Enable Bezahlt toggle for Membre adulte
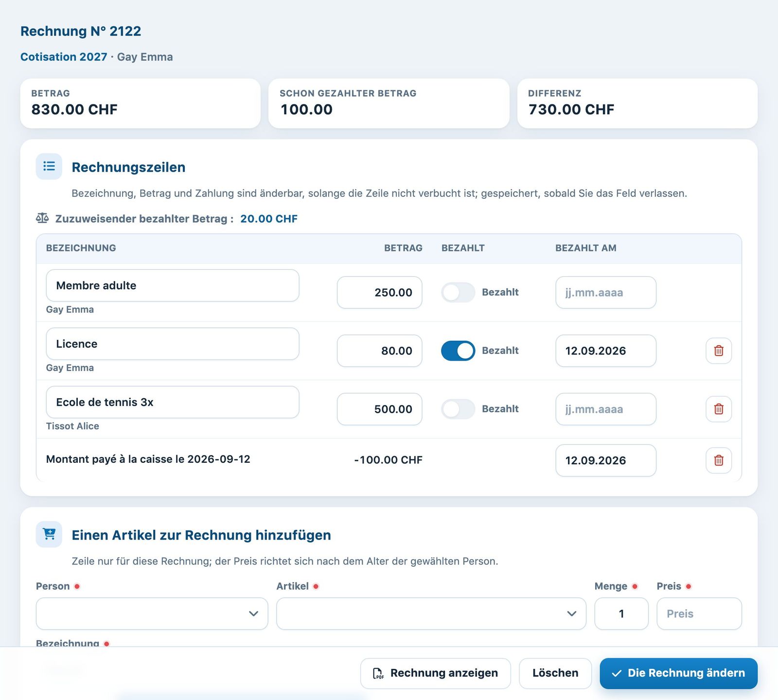Screen dimensions: 778x700 [x=458, y=292]
